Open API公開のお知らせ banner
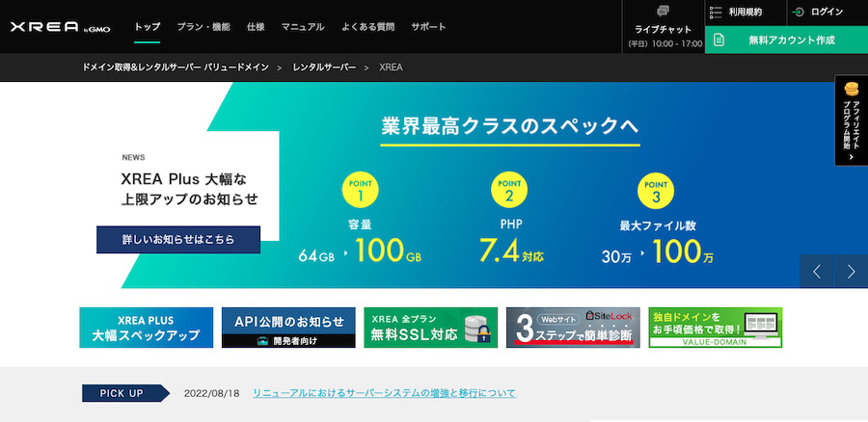 [x=288, y=328]
